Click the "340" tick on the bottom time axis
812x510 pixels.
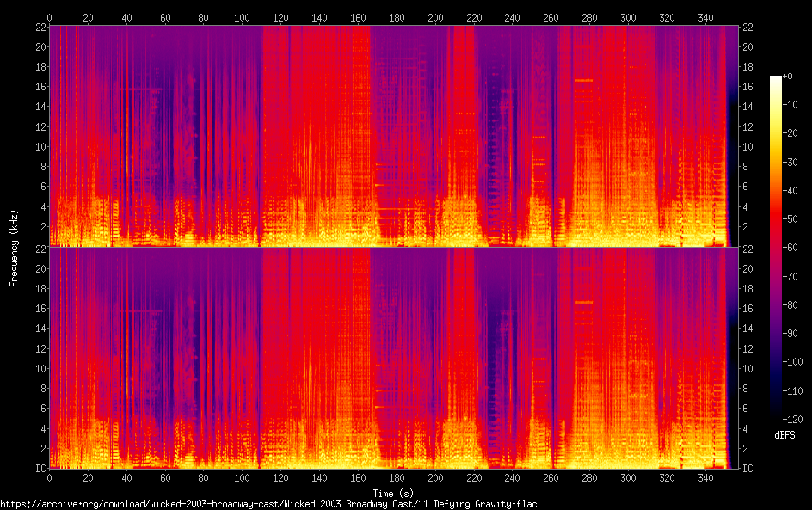click(705, 478)
